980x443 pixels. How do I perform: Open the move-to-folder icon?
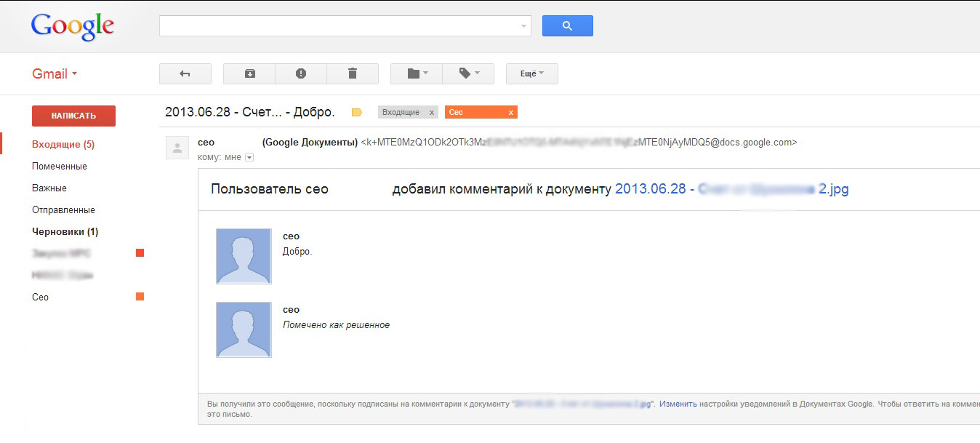tap(413, 73)
